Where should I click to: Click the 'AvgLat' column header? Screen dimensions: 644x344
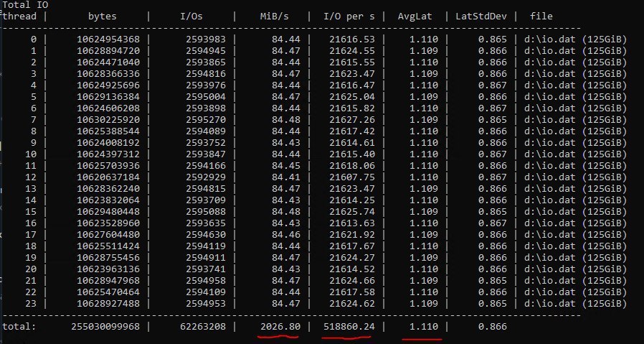[415, 17]
